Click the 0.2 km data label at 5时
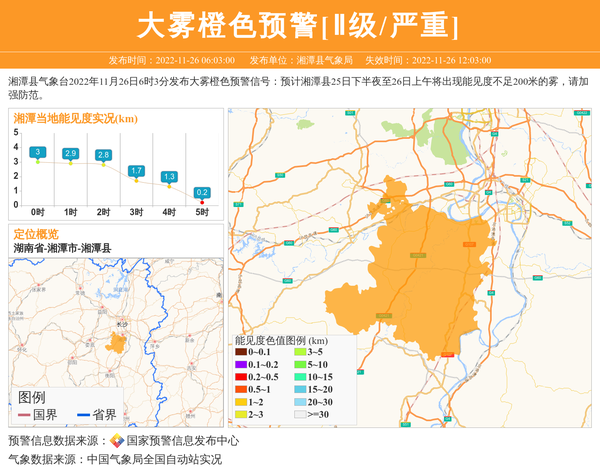Viewport: 600px width, 471px height. [202, 192]
